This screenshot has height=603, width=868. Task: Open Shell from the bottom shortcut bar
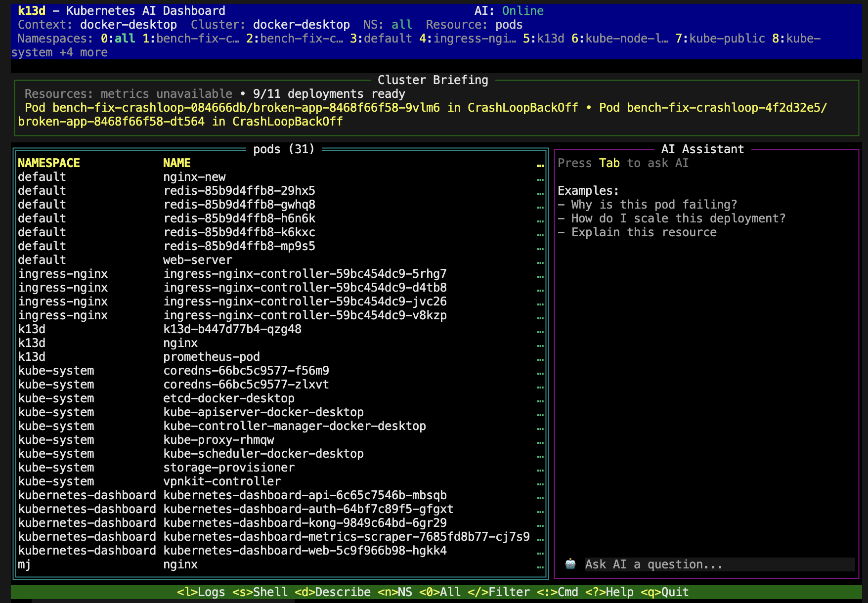(260, 592)
